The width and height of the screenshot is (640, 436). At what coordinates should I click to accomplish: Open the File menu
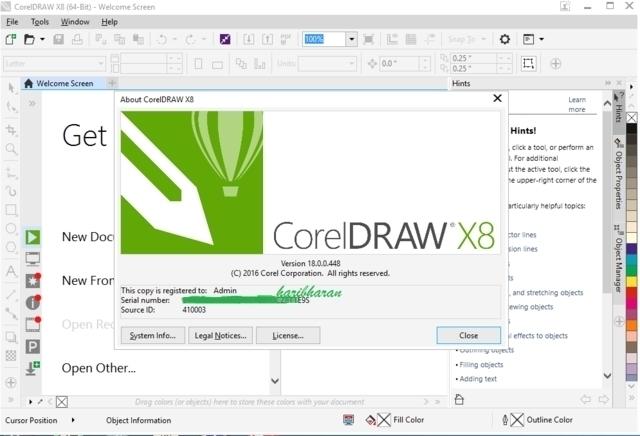(12, 22)
